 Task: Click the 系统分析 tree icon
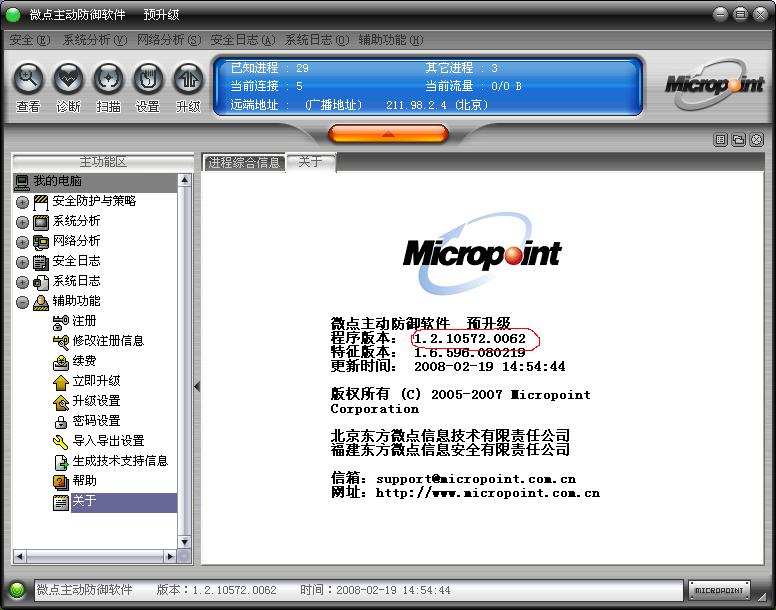pos(41,222)
